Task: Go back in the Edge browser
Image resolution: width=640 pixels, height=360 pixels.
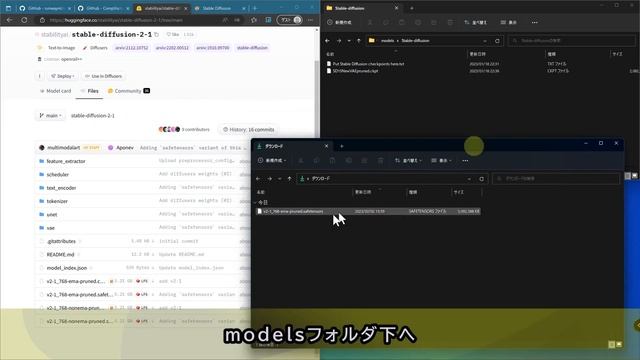Action: 9,20
